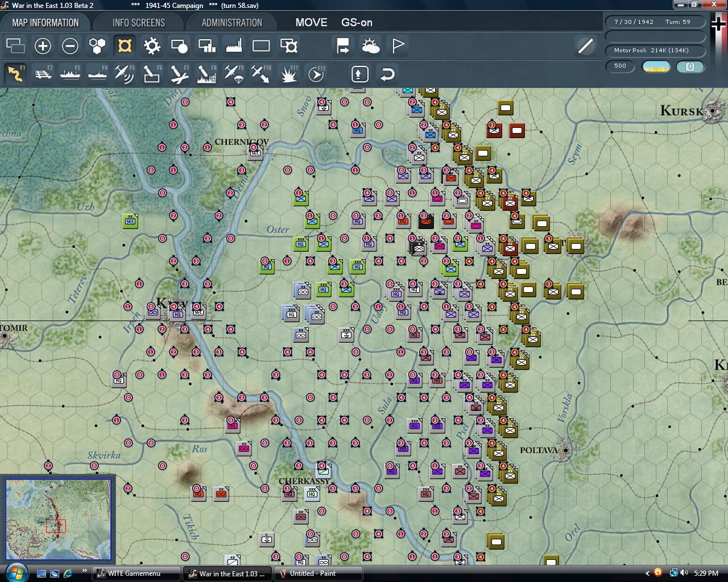
Task: Click the diagonal slash button
Action: click(585, 46)
